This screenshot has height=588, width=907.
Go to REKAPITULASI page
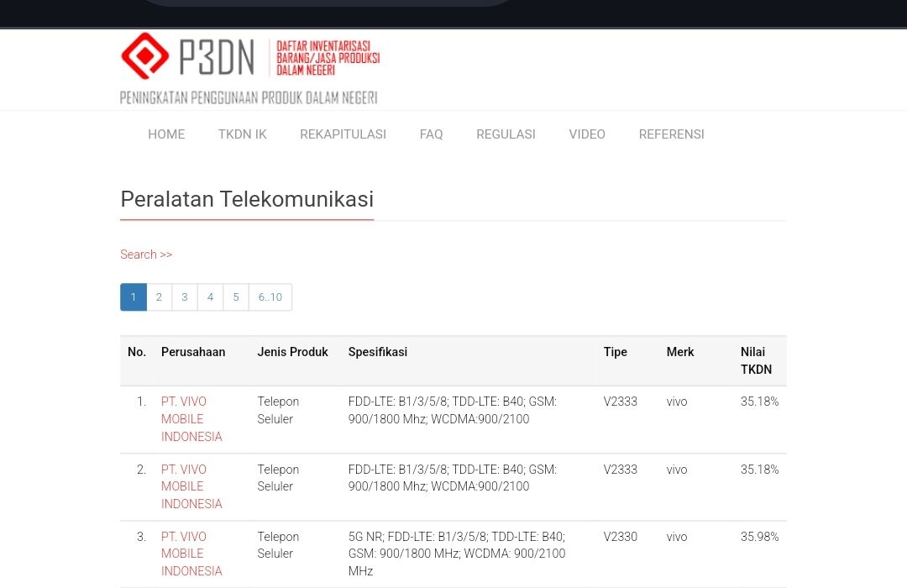click(343, 134)
